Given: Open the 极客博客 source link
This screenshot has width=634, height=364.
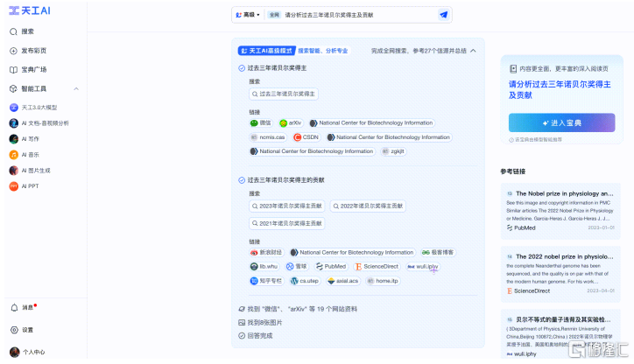Looking at the screenshot, I should click(438, 253).
